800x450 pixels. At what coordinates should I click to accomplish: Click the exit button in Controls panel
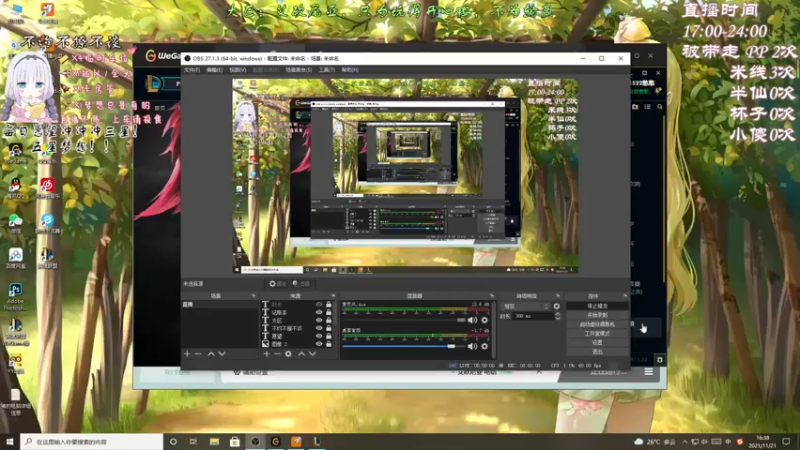coord(597,352)
